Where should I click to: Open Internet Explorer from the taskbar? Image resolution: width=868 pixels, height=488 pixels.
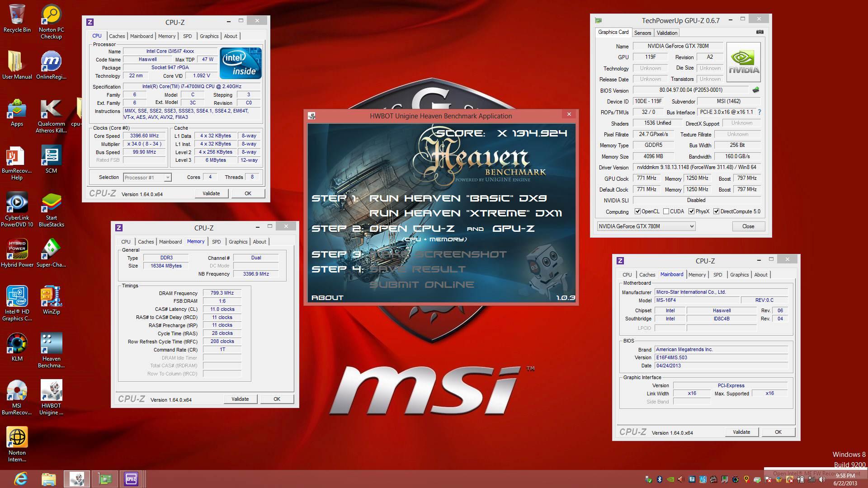[x=20, y=479]
